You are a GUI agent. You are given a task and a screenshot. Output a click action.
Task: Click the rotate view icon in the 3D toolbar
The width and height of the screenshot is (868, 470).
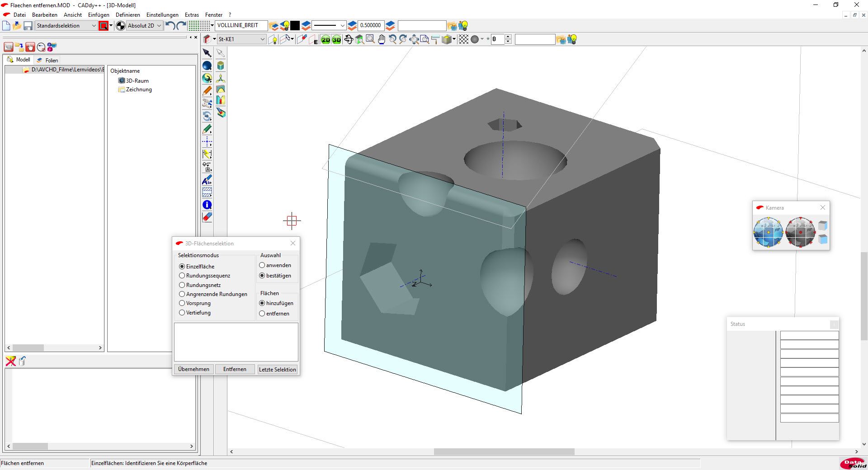tap(349, 40)
